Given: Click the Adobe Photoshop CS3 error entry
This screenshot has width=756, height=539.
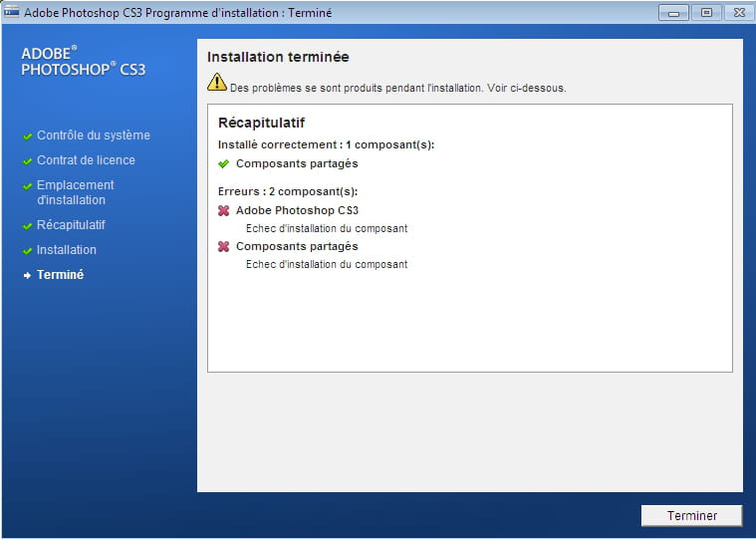Looking at the screenshot, I should 297,210.
